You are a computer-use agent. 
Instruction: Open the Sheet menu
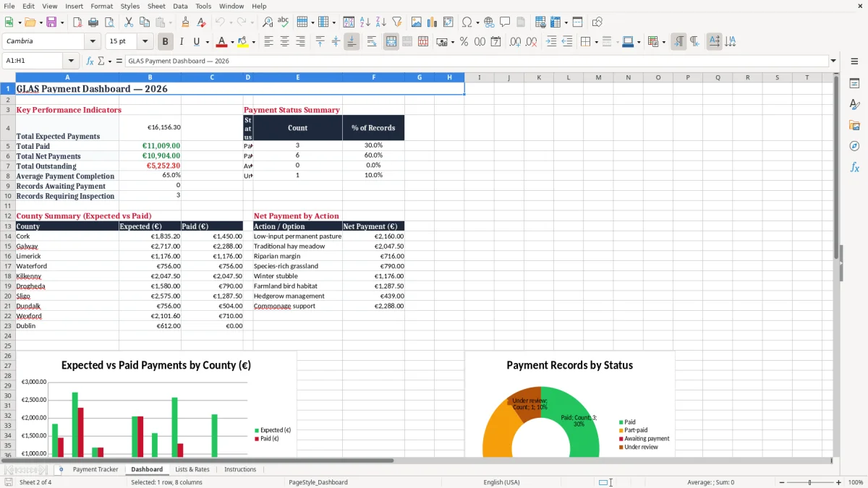coord(156,6)
